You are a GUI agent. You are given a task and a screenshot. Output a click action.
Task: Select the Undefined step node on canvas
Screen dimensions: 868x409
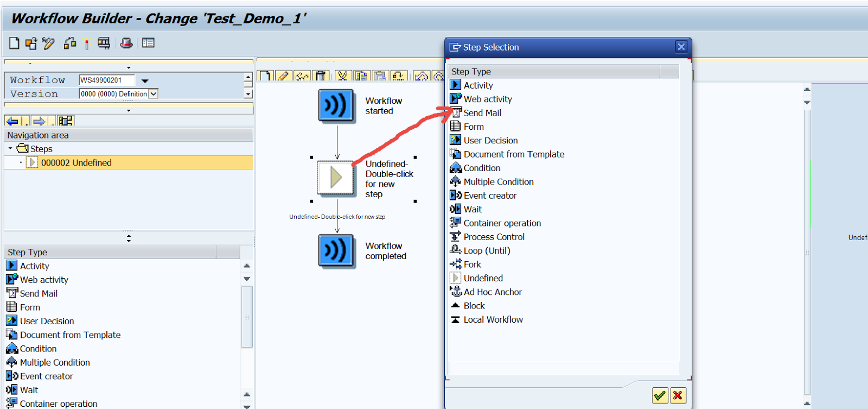tap(336, 178)
